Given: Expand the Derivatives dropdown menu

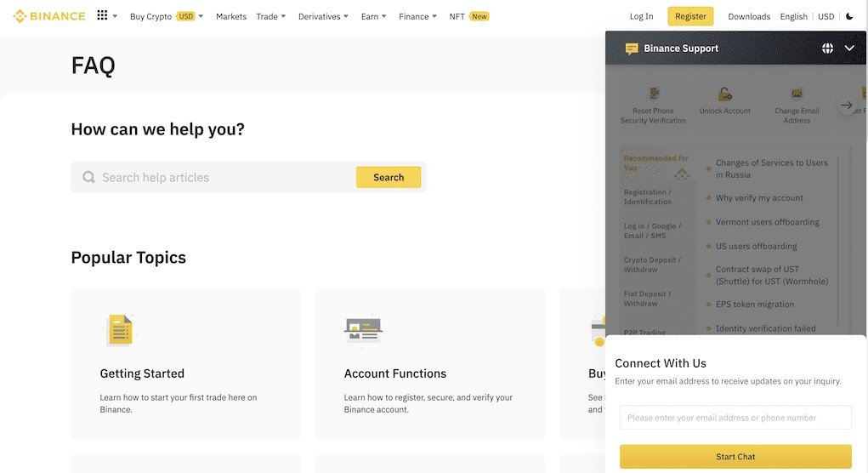Looking at the screenshot, I should point(323,16).
